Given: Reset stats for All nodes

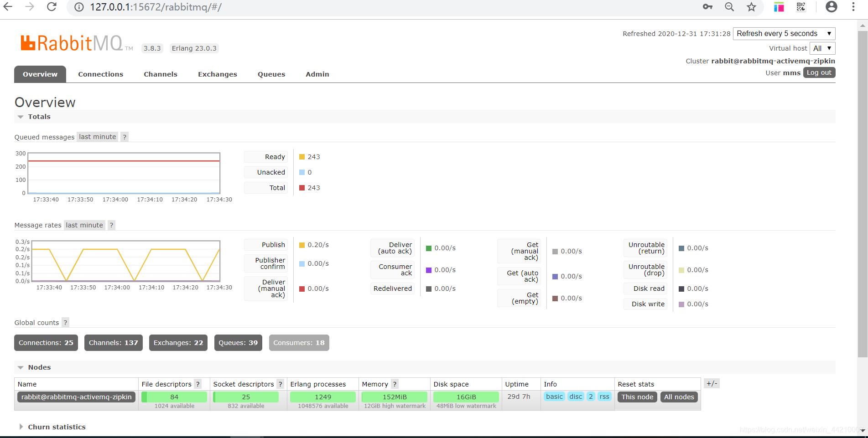Looking at the screenshot, I should click(679, 397).
